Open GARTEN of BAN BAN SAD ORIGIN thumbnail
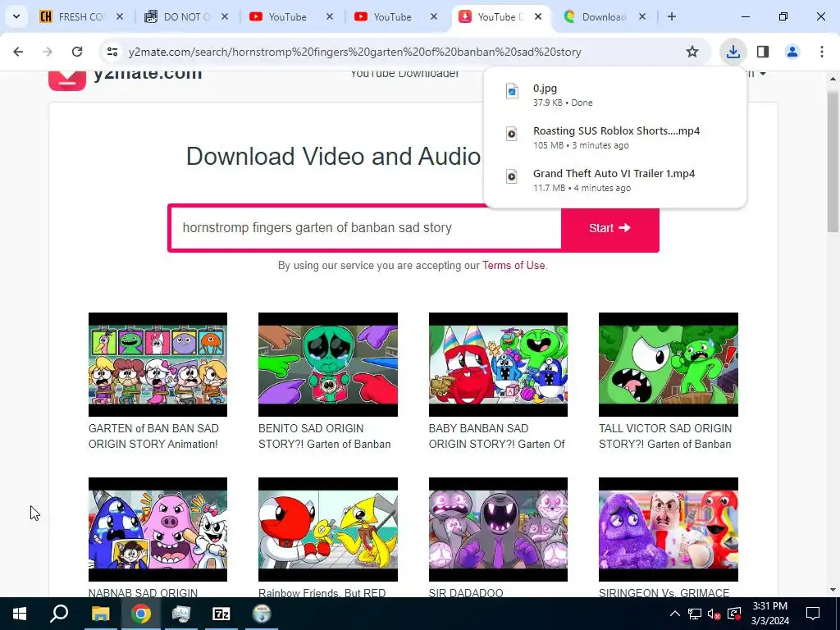Image resolution: width=840 pixels, height=630 pixels. coord(157,364)
